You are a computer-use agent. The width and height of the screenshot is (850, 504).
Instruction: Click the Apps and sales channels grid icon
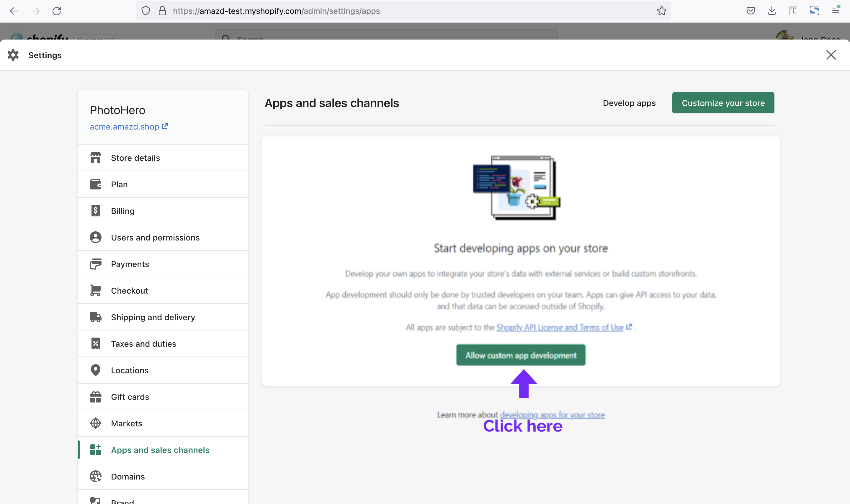click(95, 450)
